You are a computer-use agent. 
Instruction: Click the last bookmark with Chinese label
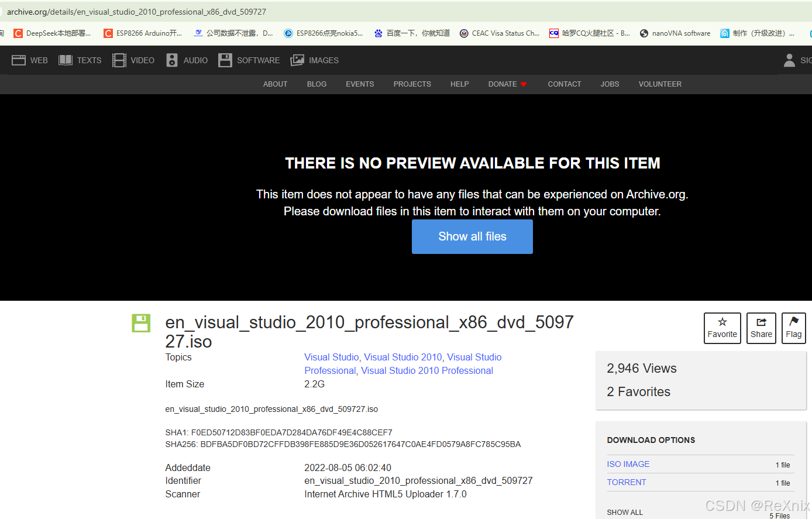(x=758, y=33)
